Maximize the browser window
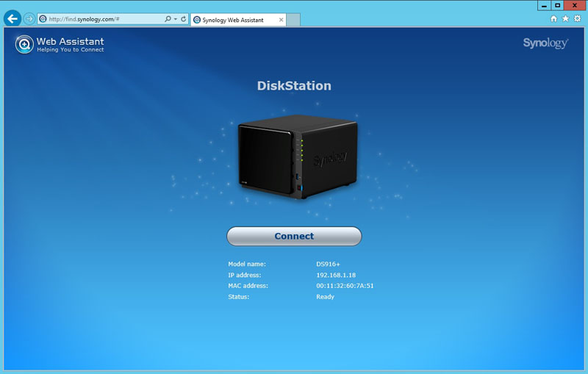This screenshot has height=374, width=588. 557,5
